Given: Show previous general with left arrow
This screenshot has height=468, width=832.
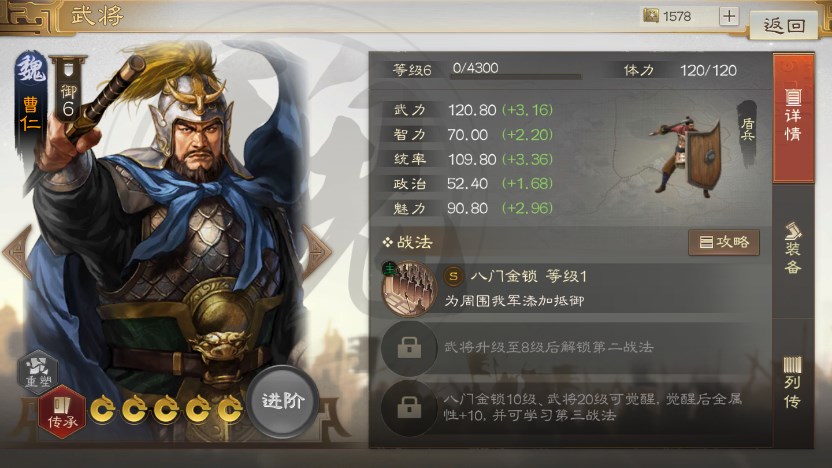Looking at the screenshot, I should point(18,252).
